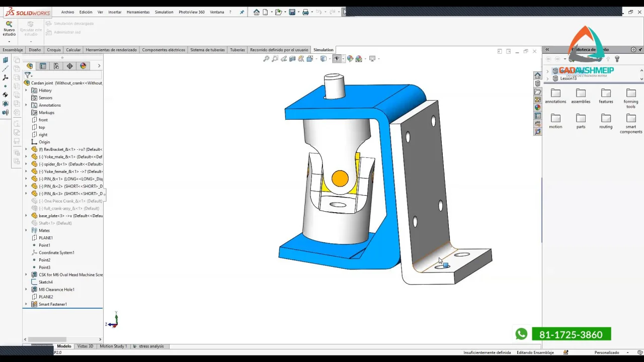Create a new document with the New icon
This screenshot has height=362, width=644.
[265, 12]
